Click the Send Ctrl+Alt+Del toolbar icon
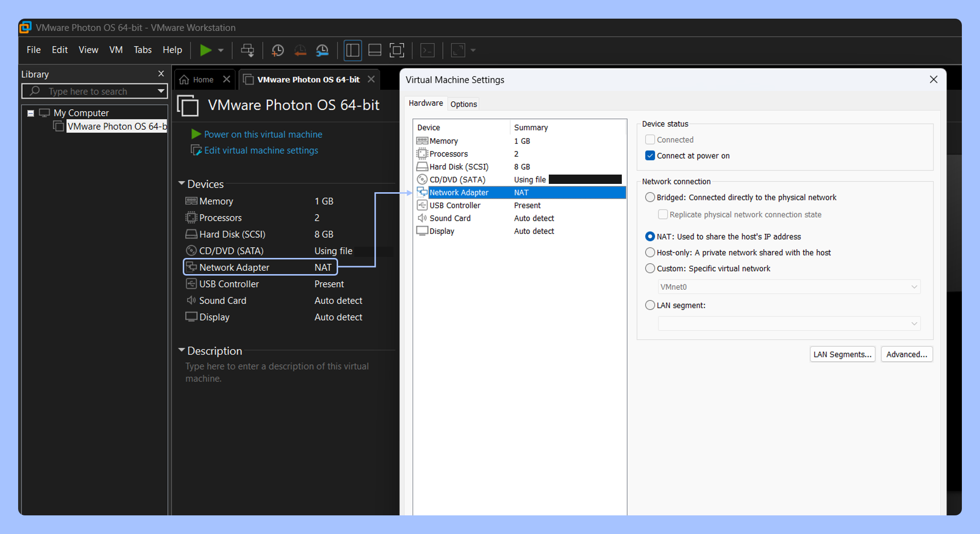This screenshot has width=980, height=534. (247, 50)
